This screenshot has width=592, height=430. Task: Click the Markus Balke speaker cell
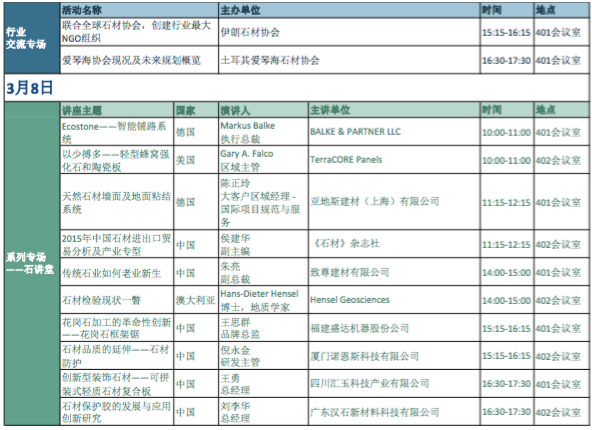(x=263, y=132)
